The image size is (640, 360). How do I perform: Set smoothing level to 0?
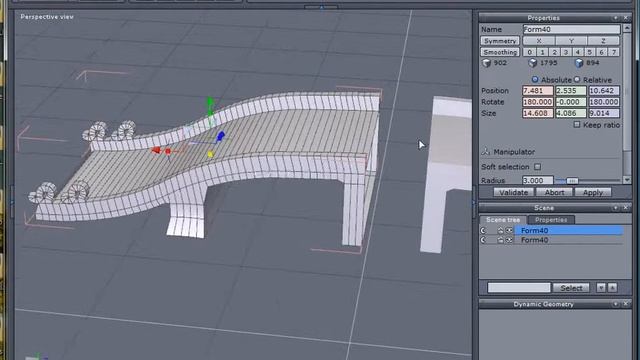[x=529, y=52]
